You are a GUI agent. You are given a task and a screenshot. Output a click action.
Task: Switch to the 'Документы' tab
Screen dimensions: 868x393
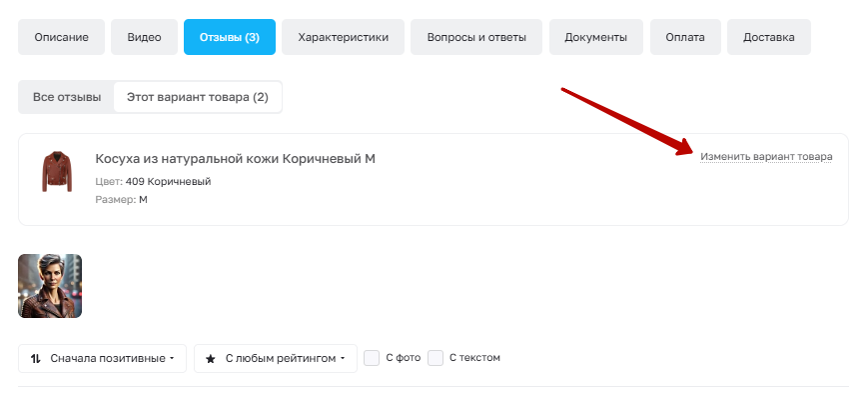click(x=596, y=37)
